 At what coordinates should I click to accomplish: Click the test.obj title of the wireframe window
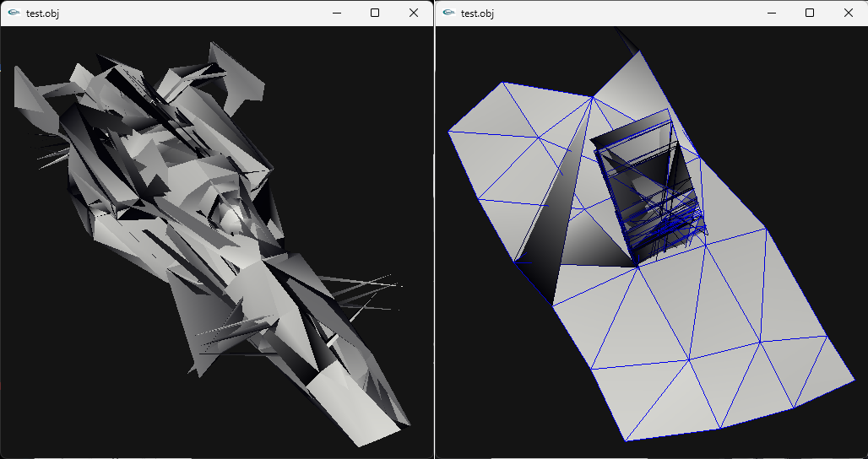[477, 13]
